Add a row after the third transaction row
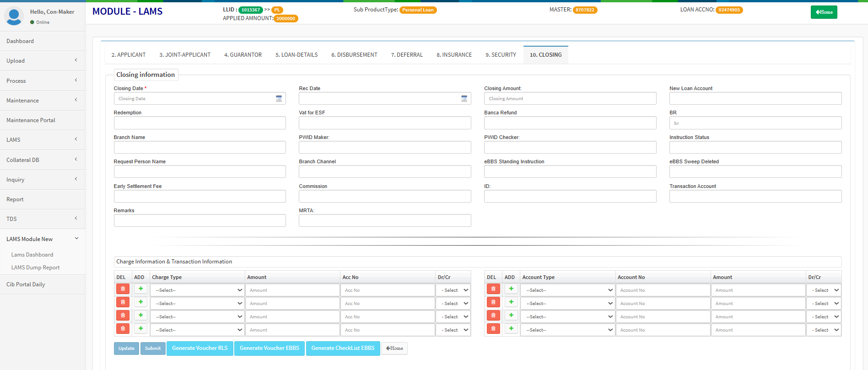The height and width of the screenshot is (370, 868). click(x=511, y=316)
